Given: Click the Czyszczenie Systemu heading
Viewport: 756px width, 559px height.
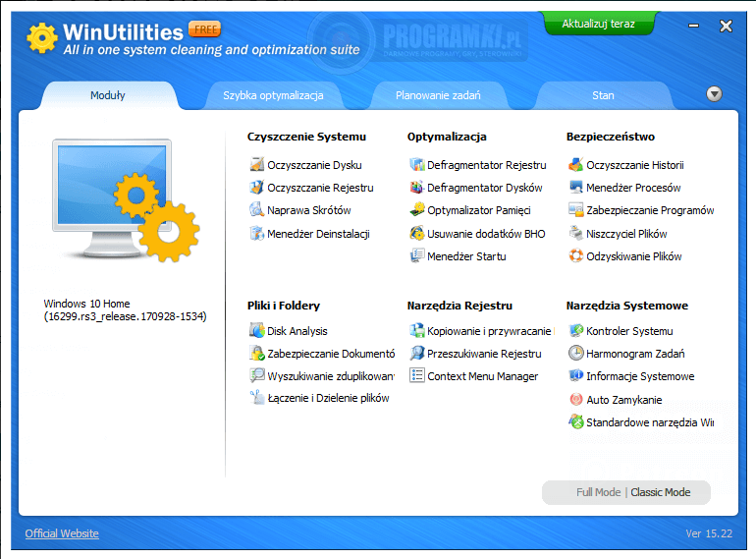Looking at the screenshot, I should (306, 137).
